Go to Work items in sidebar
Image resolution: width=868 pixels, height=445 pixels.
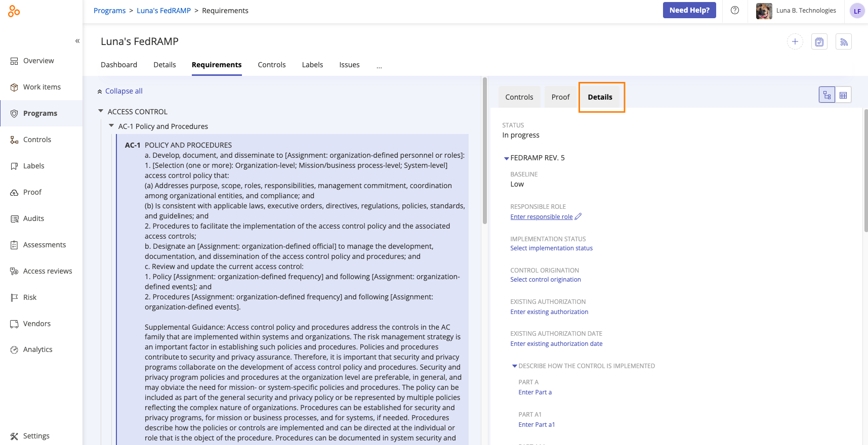pyautogui.click(x=41, y=87)
